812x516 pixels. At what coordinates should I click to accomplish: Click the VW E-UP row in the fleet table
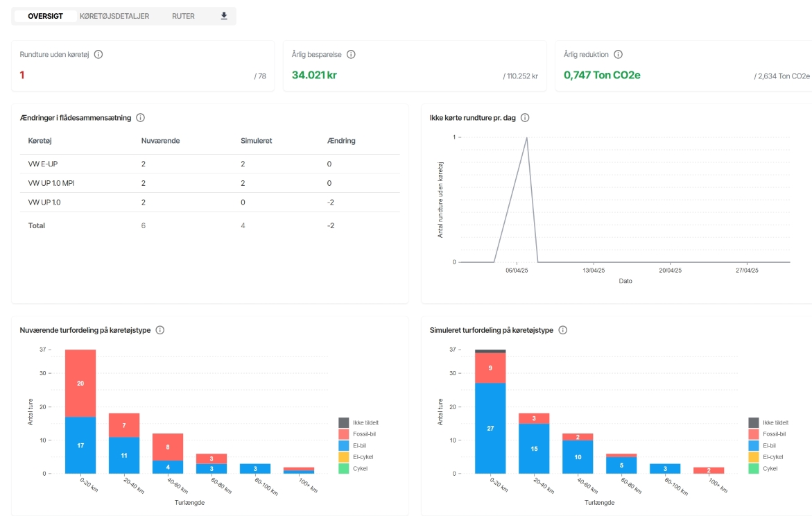tap(209, 164)
